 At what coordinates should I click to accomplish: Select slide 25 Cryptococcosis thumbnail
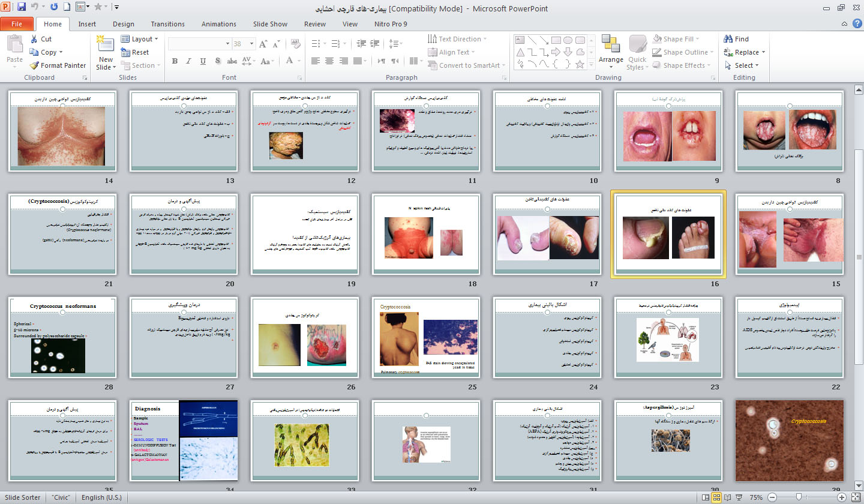[425, 337]
